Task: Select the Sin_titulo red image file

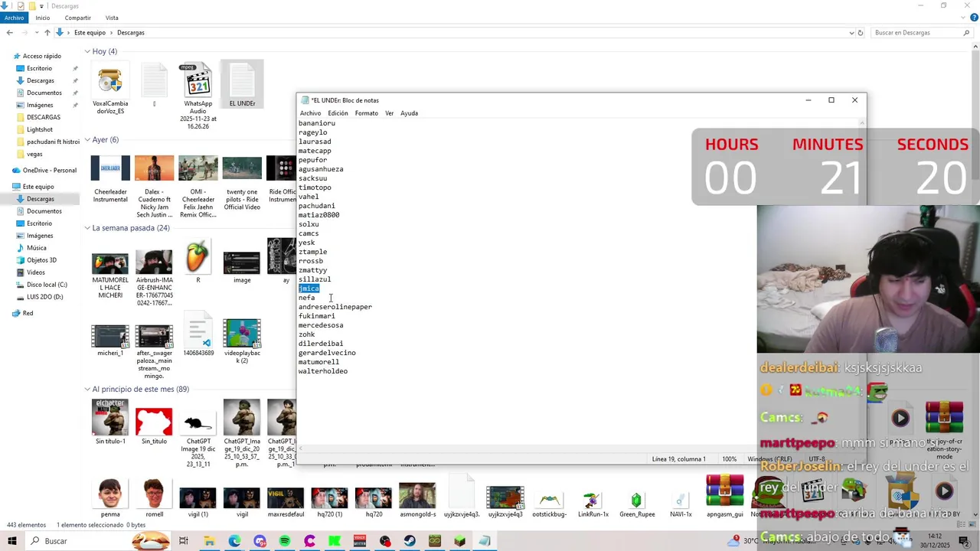Action: coord(154,427)
